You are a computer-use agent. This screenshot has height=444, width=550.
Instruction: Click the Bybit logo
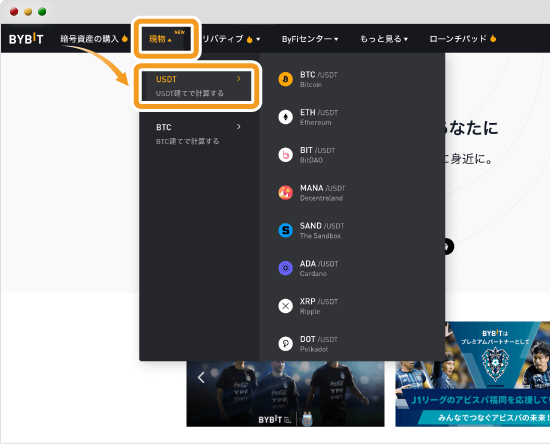[x=26, y=39]
